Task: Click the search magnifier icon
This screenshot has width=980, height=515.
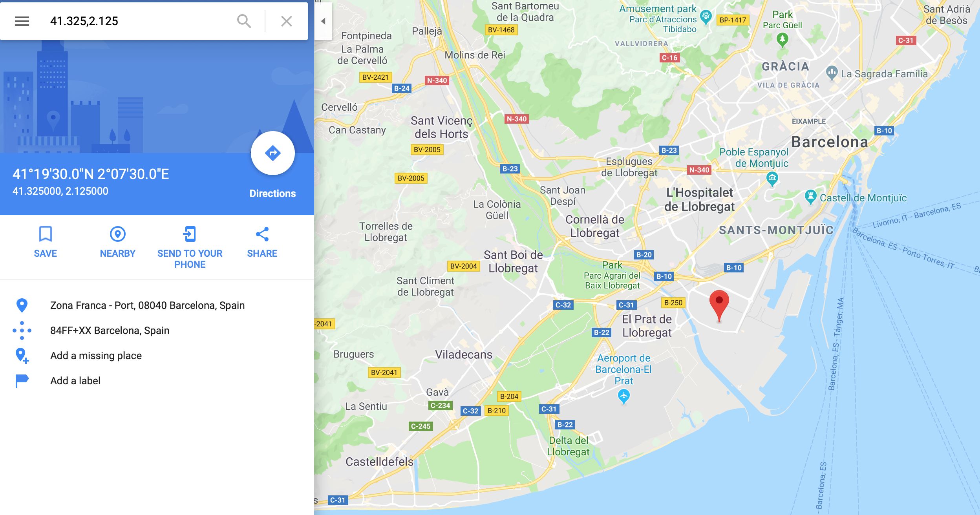Action: click(x=244, y=21)
